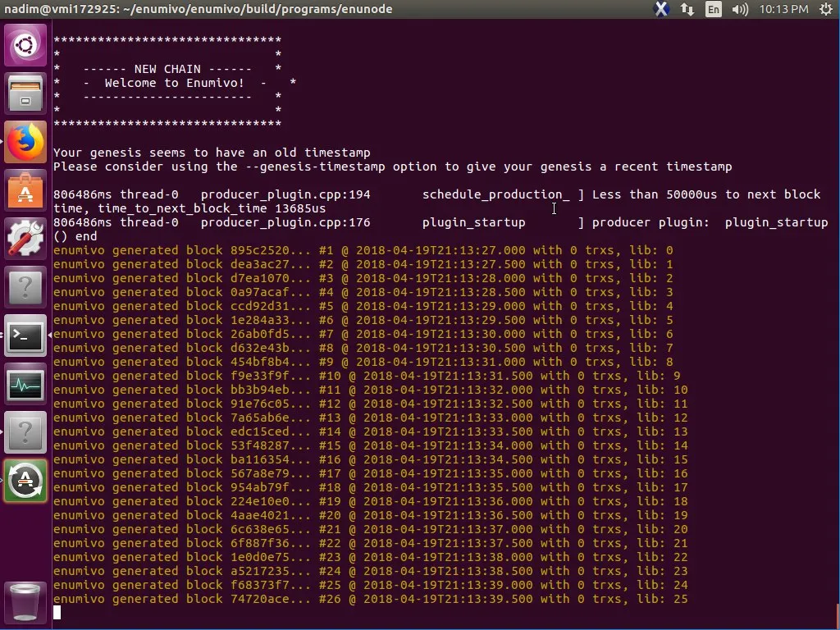The width and height of the screenshot is (840, 630).
Task: Click timestamp 2018-04-19T21:13:35.000 on block #17
Action: pos(448,473)
